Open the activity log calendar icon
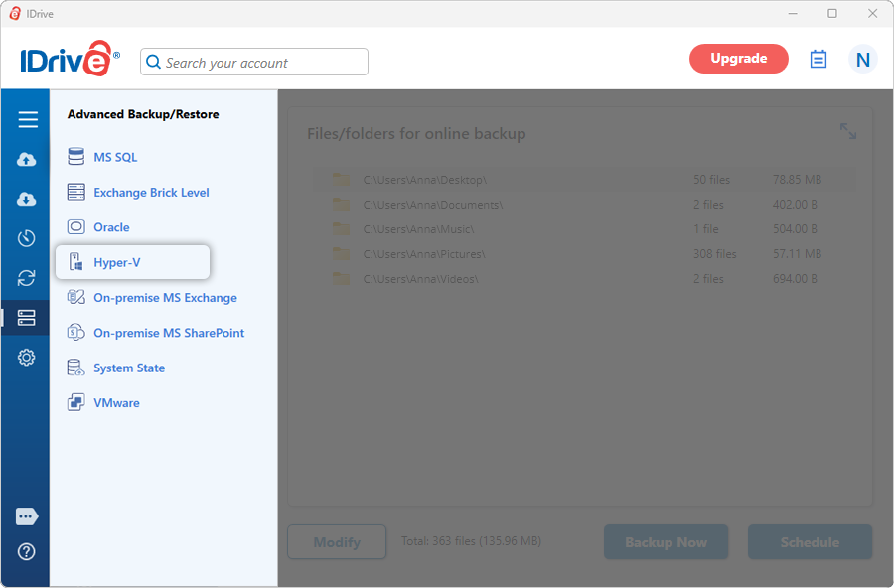Image resolution: width=894 pixels, height=588 pixels. coord(819,60)
